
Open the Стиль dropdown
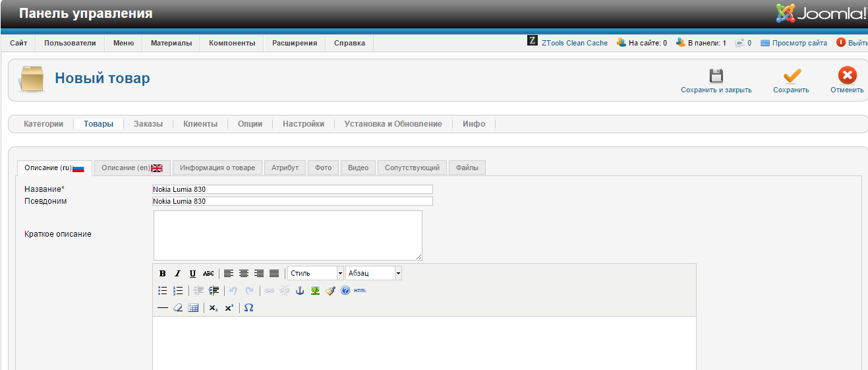pos(316,273)
